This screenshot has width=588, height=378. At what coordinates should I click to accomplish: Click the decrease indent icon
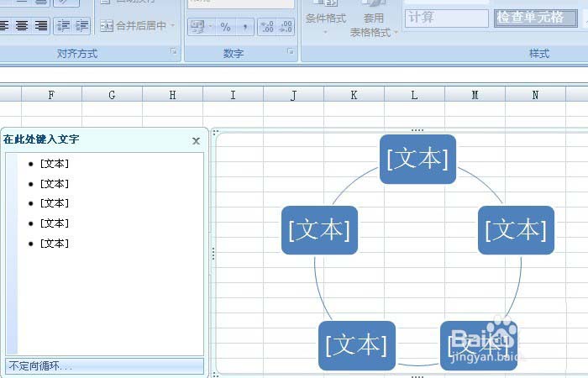[x=63, y=25]
